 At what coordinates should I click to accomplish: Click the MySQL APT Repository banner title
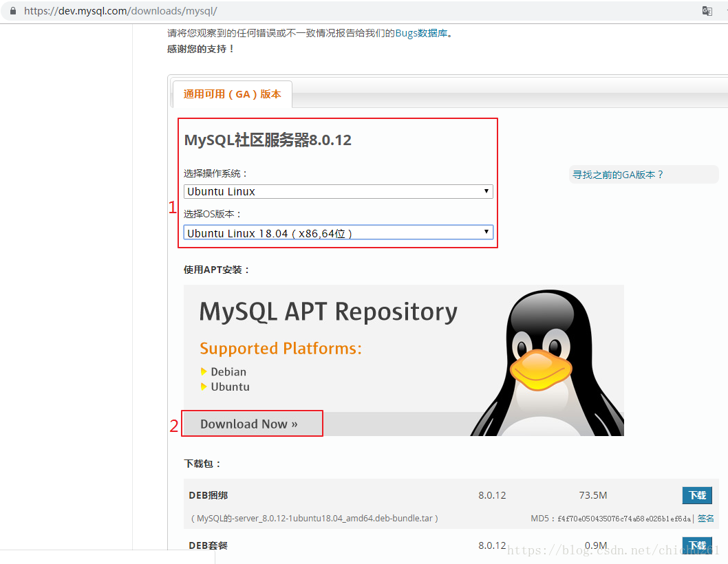tap(328, 312)
